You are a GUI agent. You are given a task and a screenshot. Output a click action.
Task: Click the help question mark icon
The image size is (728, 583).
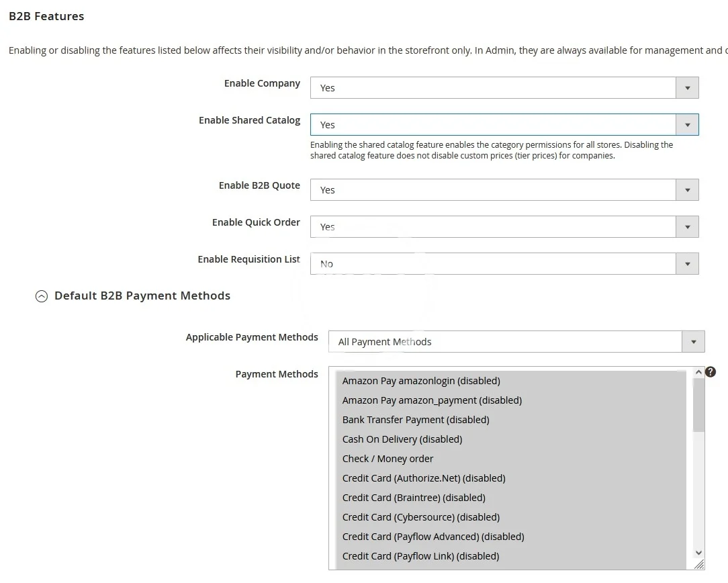[711, 372]
